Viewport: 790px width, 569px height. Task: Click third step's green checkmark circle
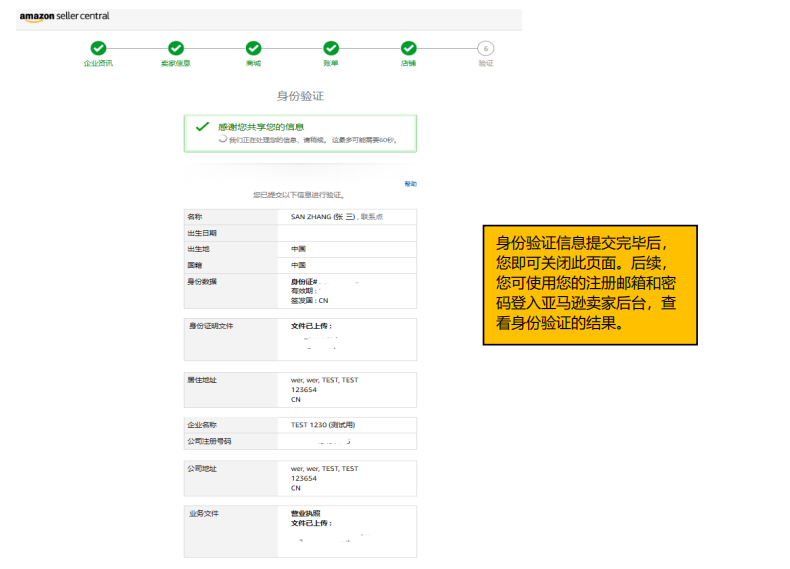[x=253, y=48]
